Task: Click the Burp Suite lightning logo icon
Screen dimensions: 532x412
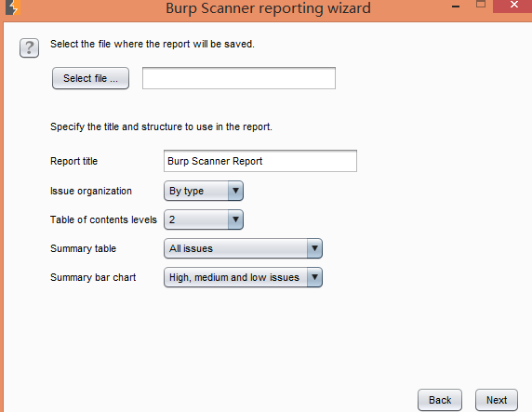Action: pos(13,7)
